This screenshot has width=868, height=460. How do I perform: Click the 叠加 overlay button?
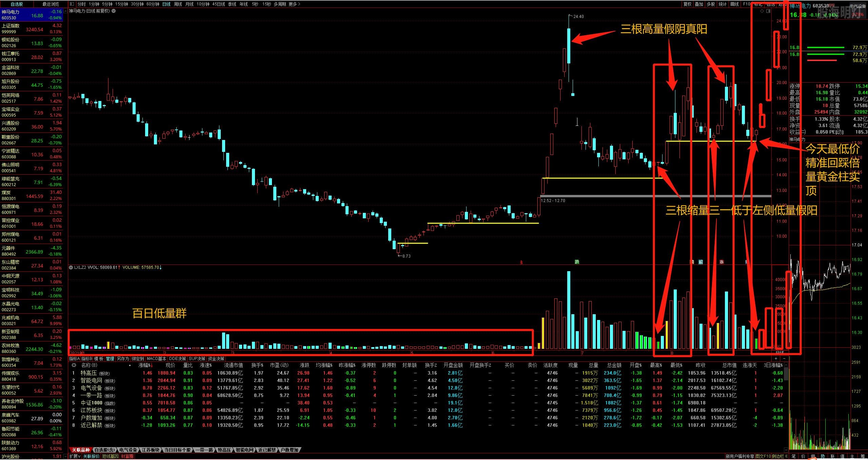click(699, 4)
